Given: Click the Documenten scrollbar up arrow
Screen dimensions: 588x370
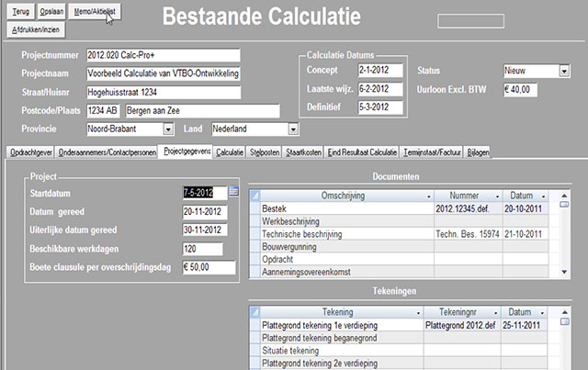Looking at the screenshot, I should tap(564, 196).
